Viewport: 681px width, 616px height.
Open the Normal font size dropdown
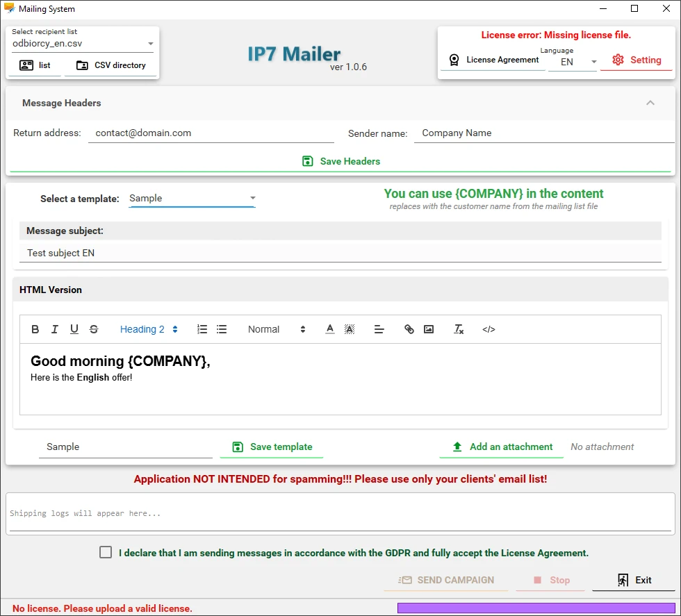(277, 329)
